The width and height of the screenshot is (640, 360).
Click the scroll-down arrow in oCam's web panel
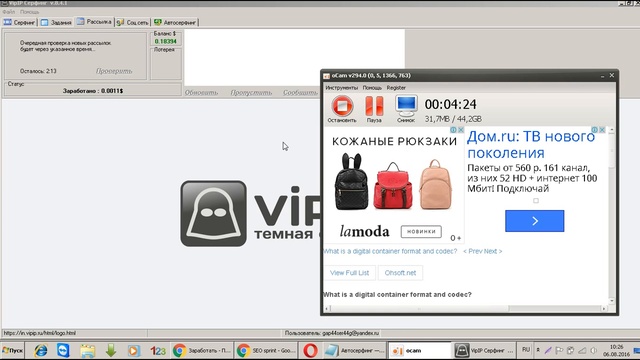tap(611, 301)
